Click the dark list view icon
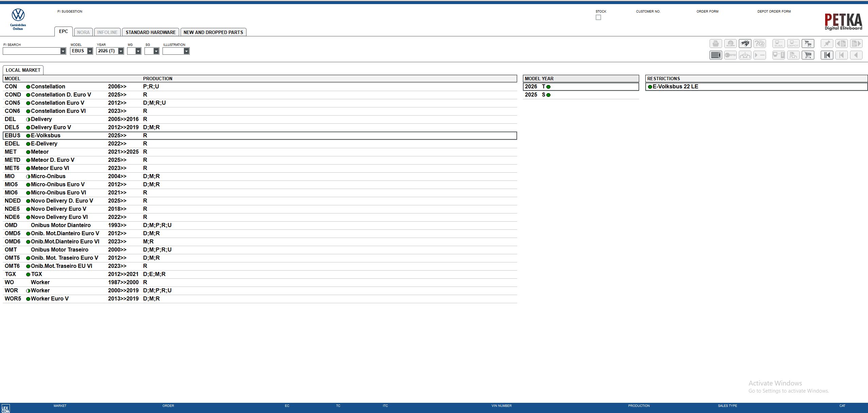 tap(715, 55)
